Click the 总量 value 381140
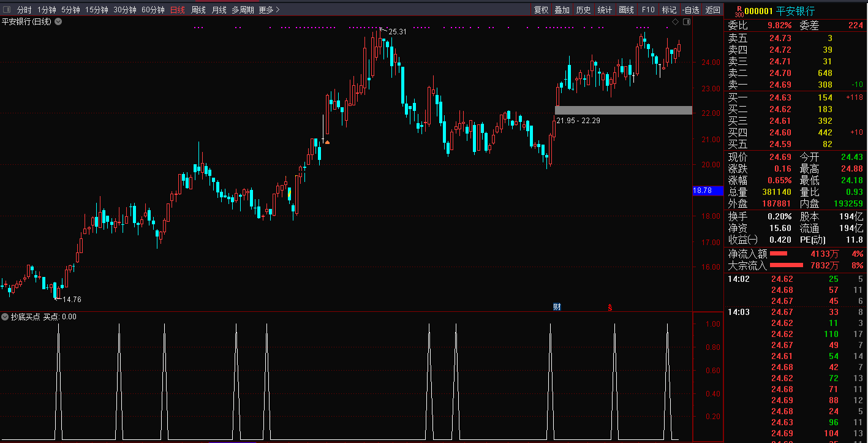 coord(777,192)
